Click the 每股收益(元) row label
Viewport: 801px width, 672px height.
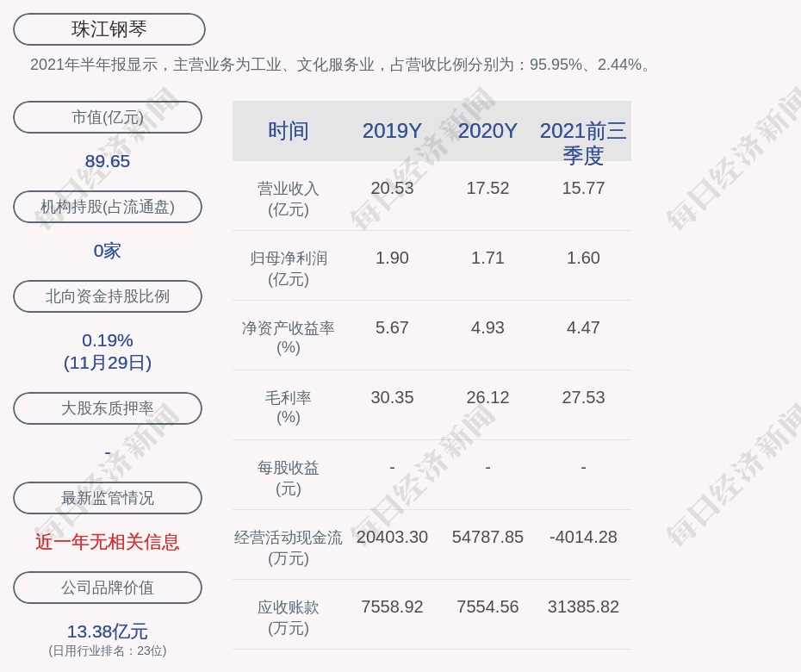point(289,478)
